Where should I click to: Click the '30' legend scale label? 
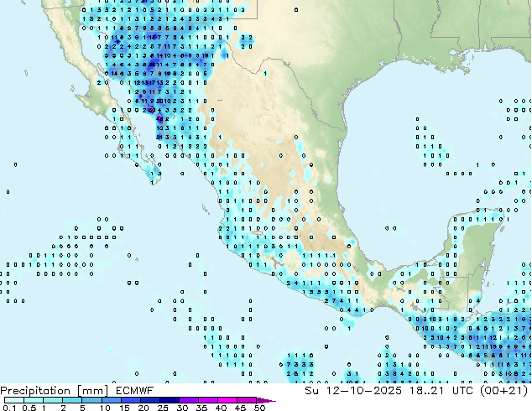[x=182, y=408]
